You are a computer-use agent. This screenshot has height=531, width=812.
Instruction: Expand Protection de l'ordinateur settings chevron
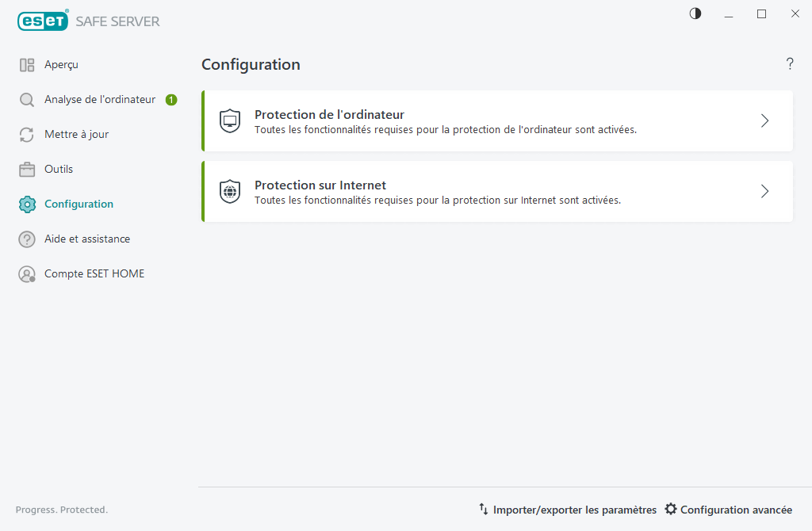pyautogui.click(x=764, y=120)
